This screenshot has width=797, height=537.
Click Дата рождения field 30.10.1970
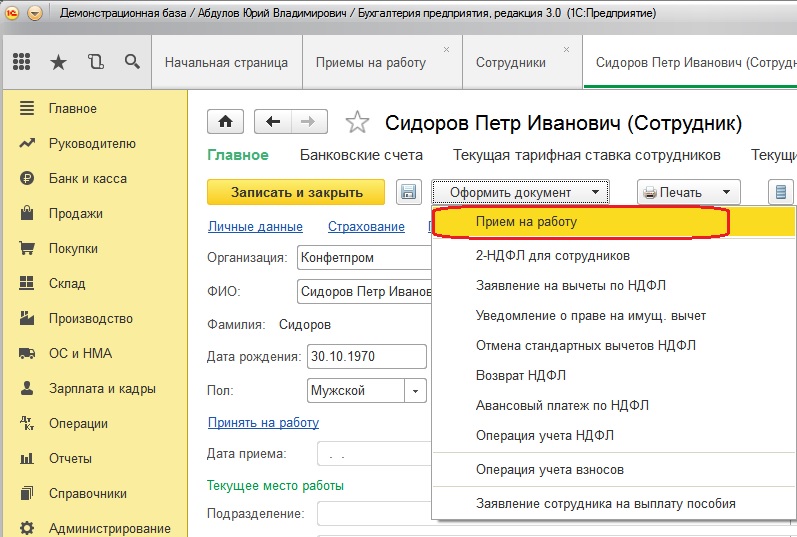[x=366, y=356]
